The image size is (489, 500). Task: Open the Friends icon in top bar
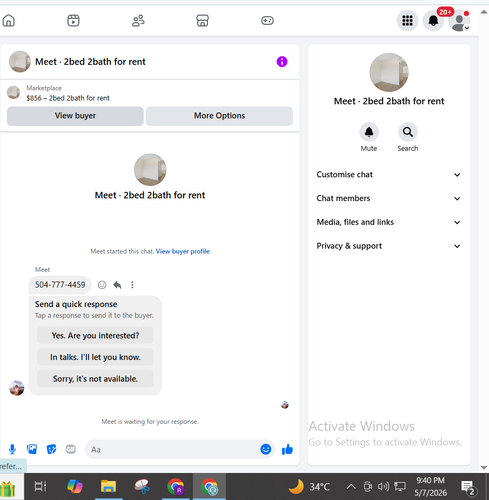click(x=138, y=20)
